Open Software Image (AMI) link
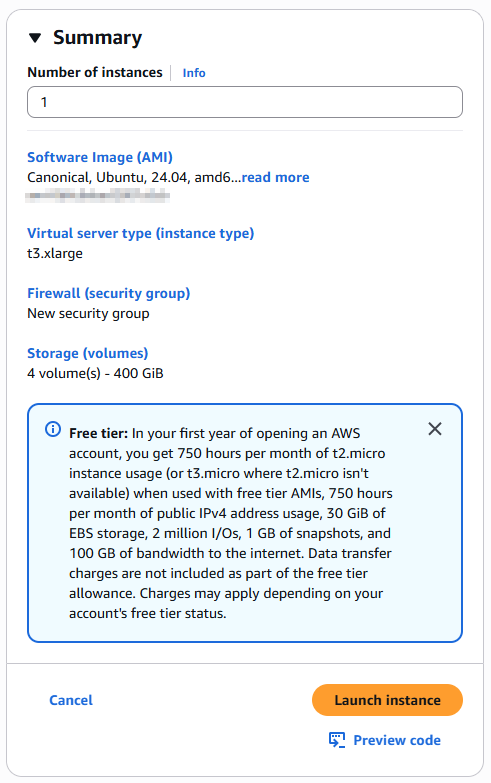This screenshot has height=783, width=491. click(100, 157)
